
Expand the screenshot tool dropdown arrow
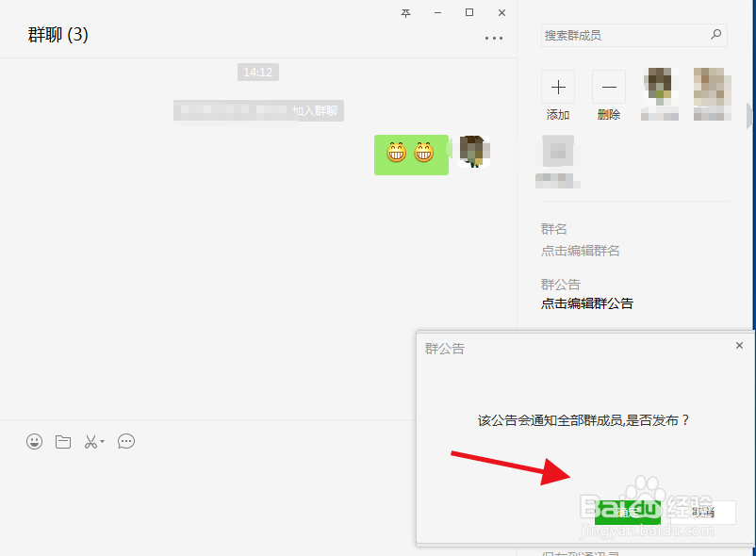coord(102,441)
